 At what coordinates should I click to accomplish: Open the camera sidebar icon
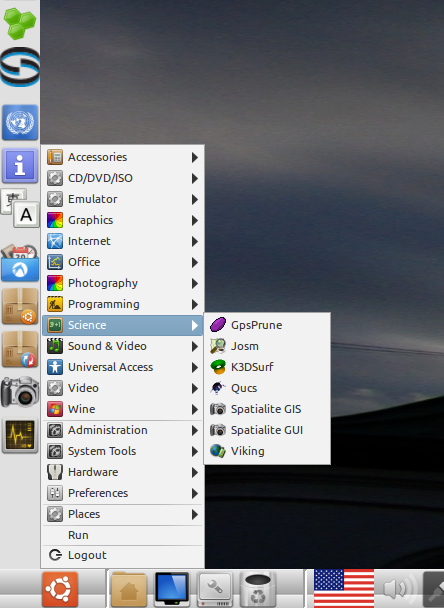[20, 392]
